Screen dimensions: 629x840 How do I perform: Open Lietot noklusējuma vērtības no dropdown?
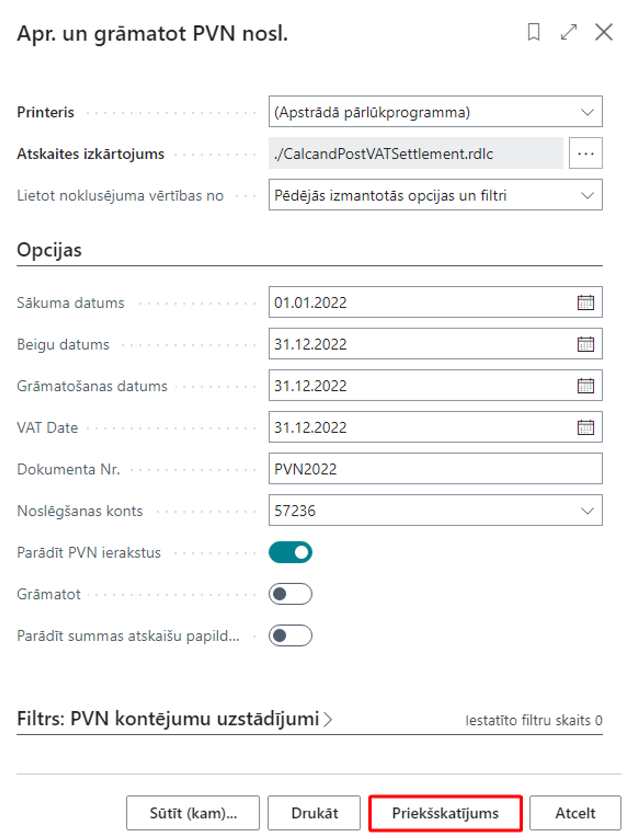435,195
